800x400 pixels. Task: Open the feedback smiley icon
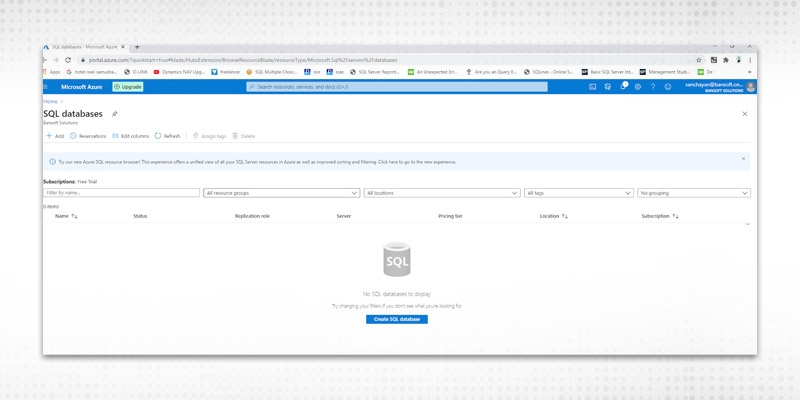click(x=668, y=87)
